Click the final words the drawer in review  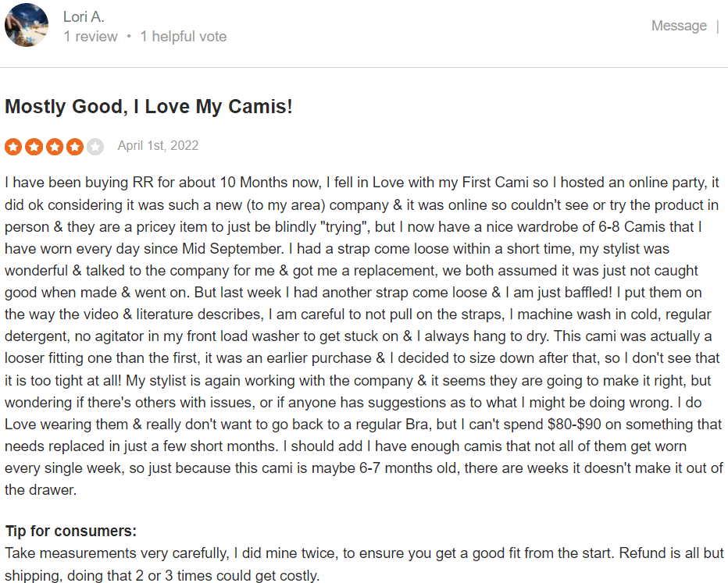41,490
